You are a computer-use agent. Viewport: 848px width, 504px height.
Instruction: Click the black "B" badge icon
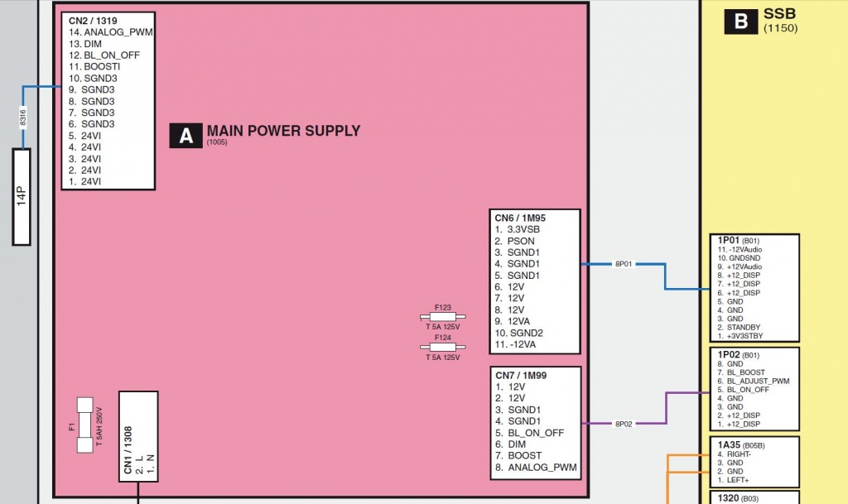740,22
